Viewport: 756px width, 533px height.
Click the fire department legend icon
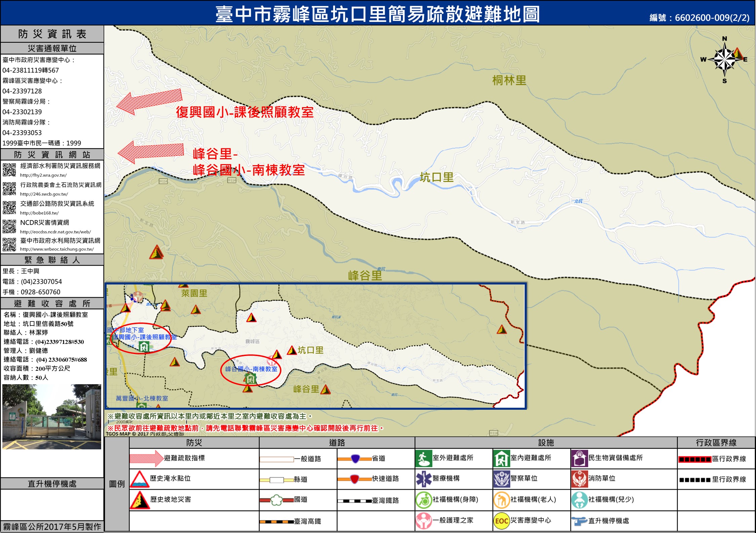tap(579, 479)
